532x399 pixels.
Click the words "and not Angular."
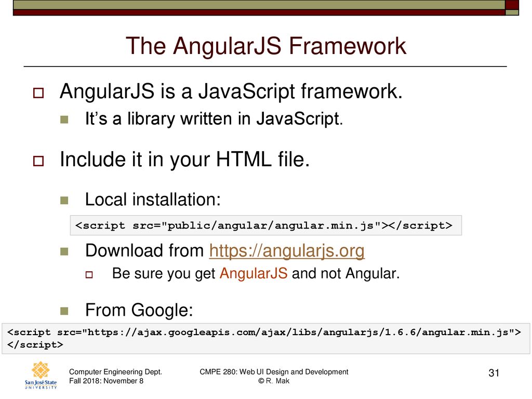pyautogui.click(x=345, y=273)
